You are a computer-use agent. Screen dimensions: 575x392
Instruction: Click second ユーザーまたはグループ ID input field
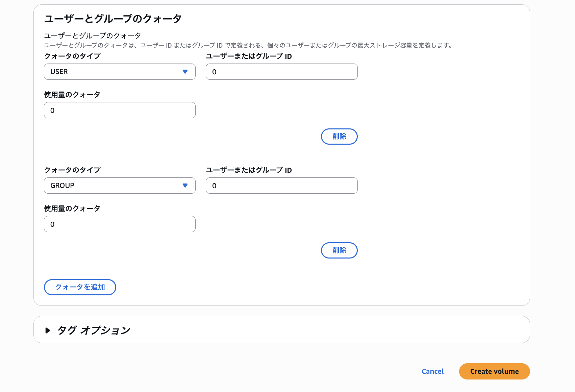tap(281, 186)
